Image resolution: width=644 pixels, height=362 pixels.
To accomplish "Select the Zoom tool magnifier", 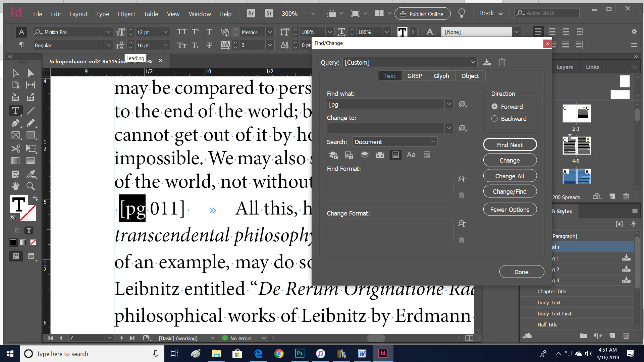I will point(31,186).
